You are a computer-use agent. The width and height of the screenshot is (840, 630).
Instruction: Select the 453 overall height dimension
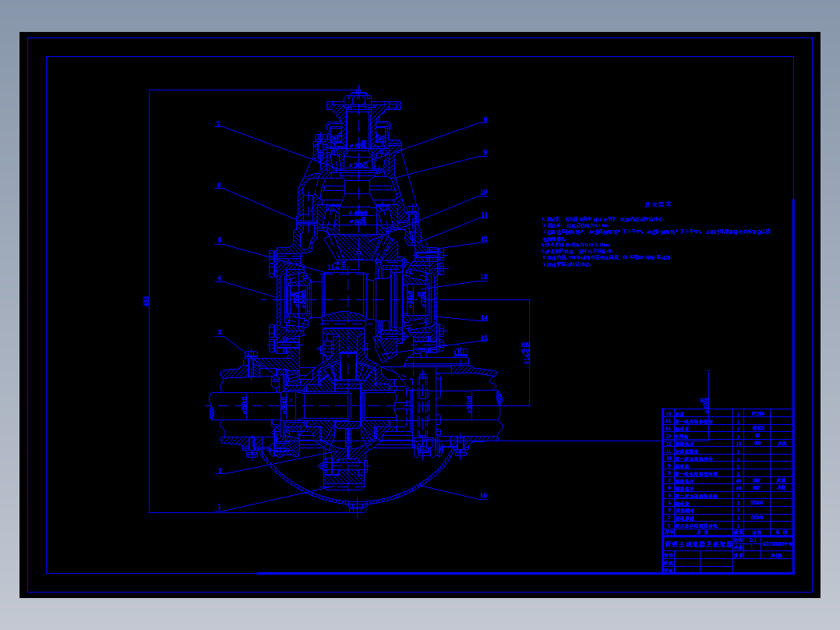tap(146, 301)
